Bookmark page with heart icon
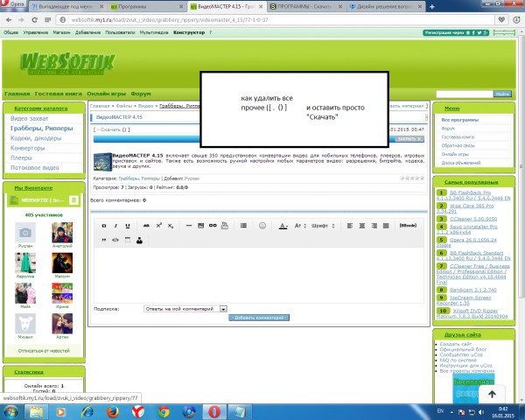Screen dimensions: 525x420 [501, 20]
